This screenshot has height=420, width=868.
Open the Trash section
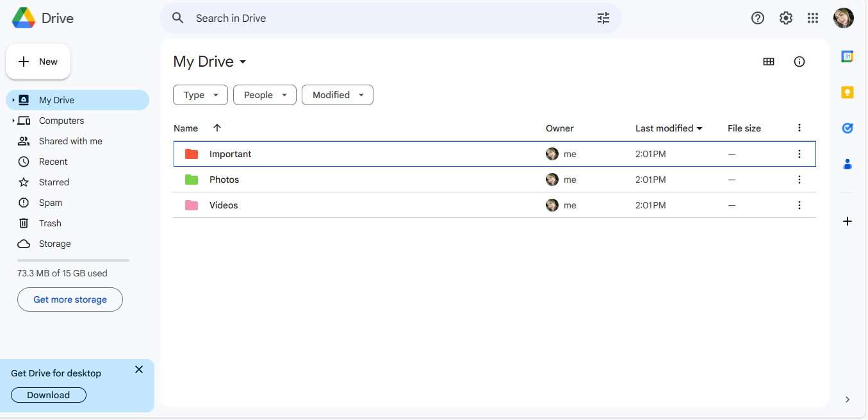click(50, 223)
